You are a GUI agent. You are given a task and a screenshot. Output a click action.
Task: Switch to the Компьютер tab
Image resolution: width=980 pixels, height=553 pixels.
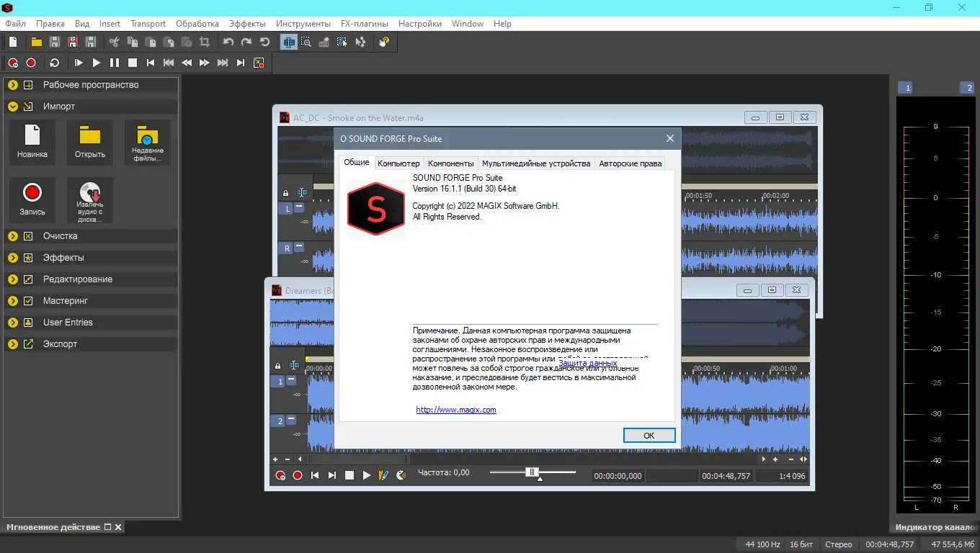click(x=398, y=163)
